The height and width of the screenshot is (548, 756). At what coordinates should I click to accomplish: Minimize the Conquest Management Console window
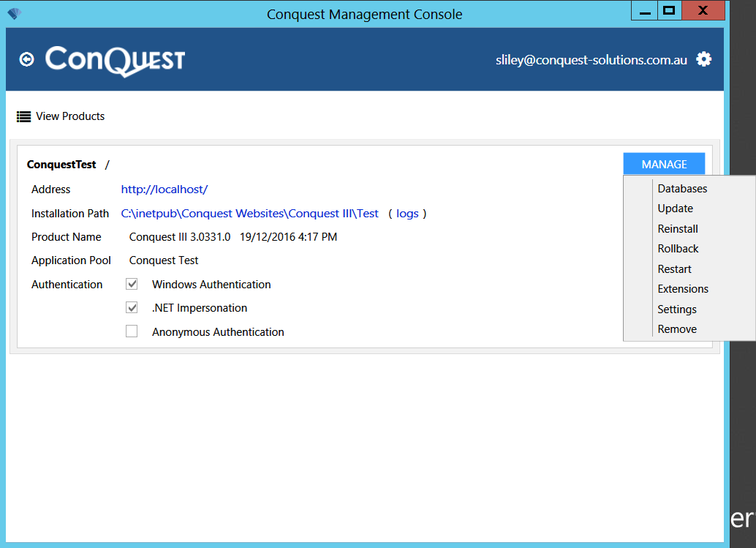[x=645, y=11]
